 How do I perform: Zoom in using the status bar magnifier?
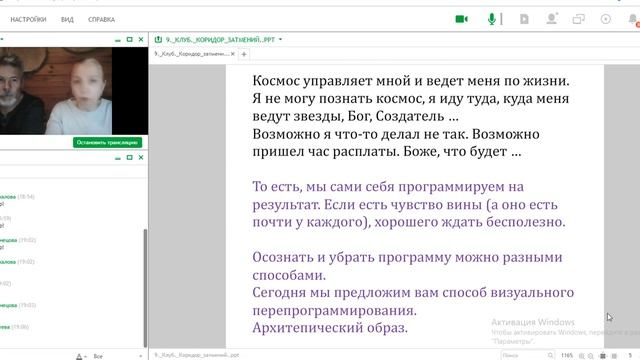pos(582,356)
